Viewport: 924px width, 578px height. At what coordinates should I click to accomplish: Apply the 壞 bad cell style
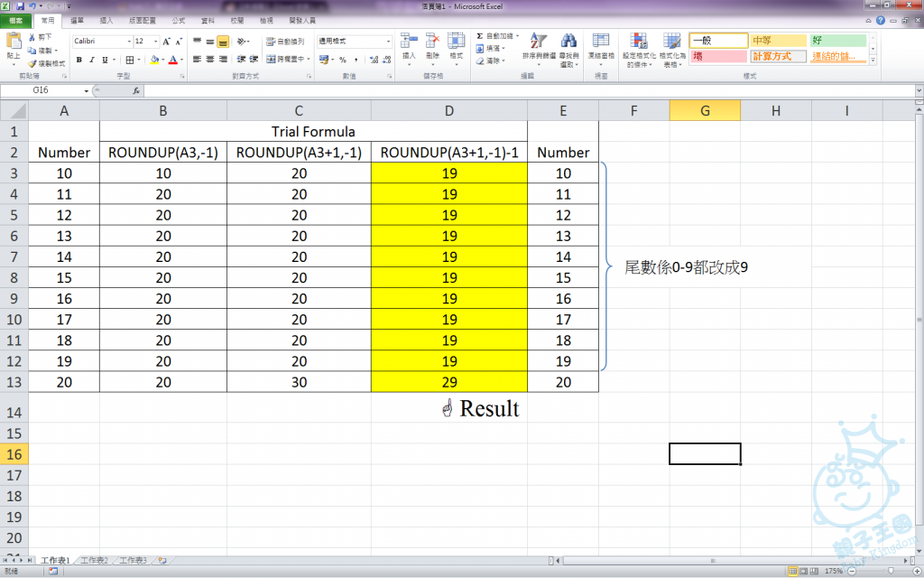719,57
